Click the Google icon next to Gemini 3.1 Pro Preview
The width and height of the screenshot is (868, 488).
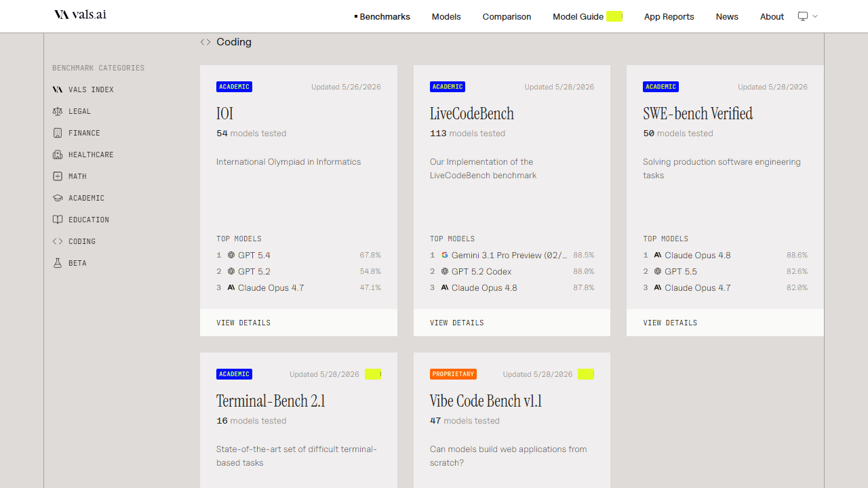click(x=445, y=256)
